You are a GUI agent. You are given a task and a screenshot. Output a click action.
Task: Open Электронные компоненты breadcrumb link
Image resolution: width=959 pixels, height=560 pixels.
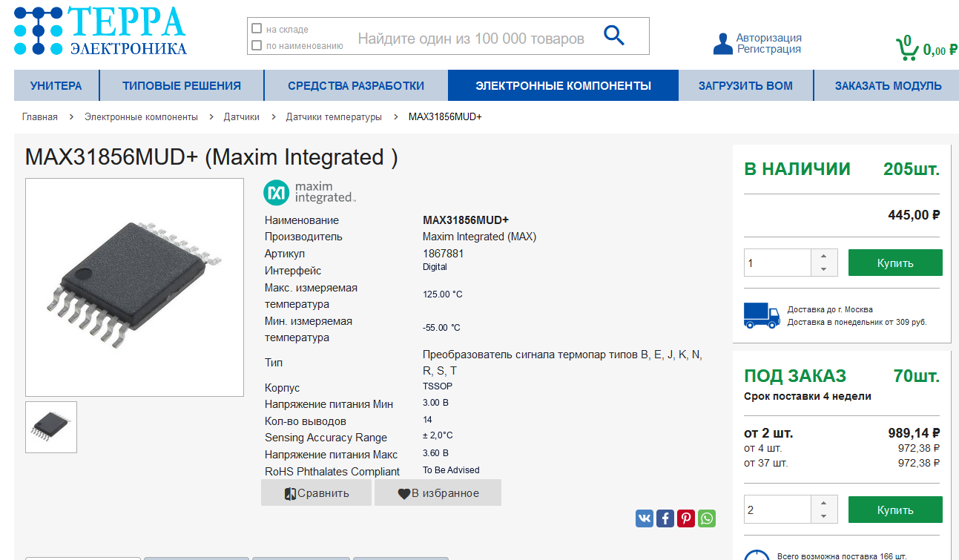pyautogui.click(x=141, y=117)
